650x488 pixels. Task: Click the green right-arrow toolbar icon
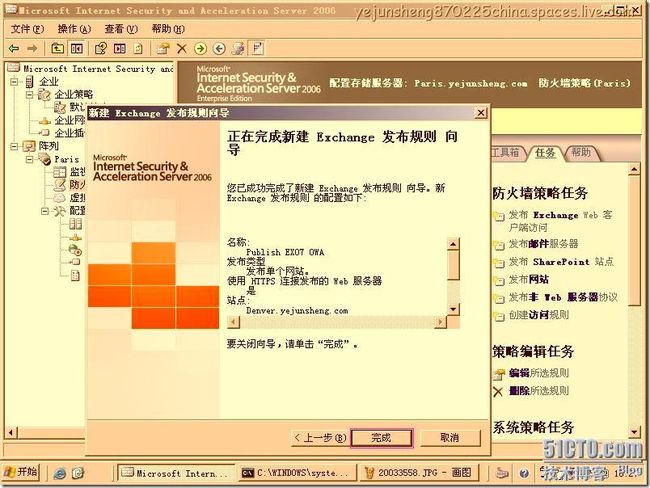tap(200, 49)
